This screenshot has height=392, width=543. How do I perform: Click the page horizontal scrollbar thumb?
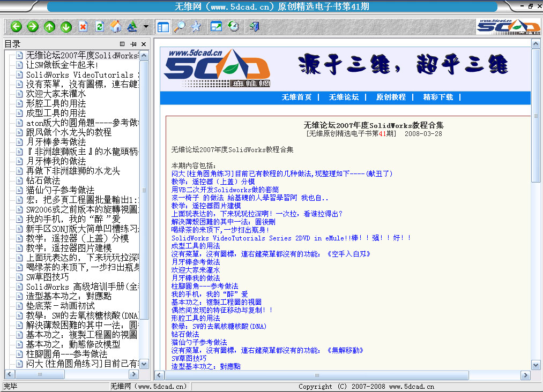coord(316,375)
